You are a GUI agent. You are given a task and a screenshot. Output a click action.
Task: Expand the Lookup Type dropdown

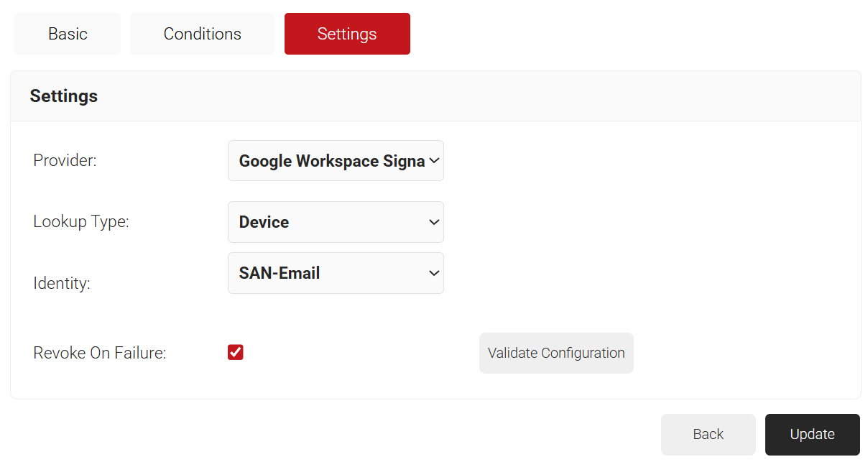pyautogui.click(x=336, y=222)
